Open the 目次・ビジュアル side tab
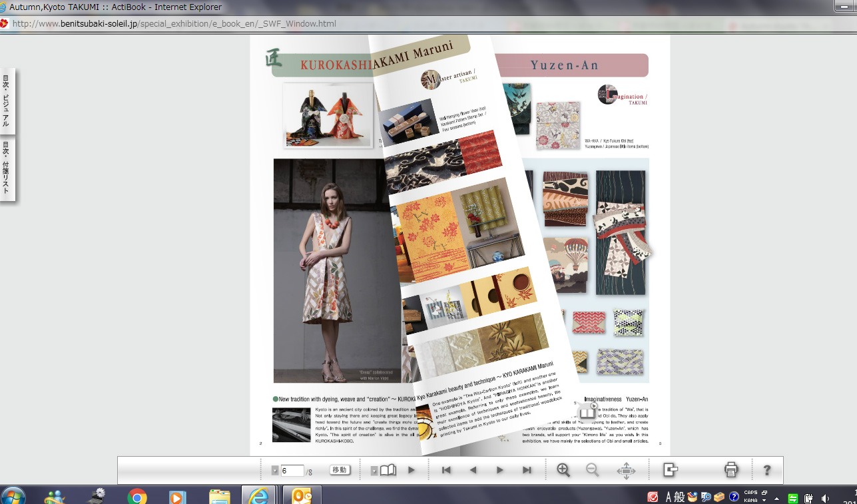Viewport: 857px width, 504px height. tap(6, 101)
